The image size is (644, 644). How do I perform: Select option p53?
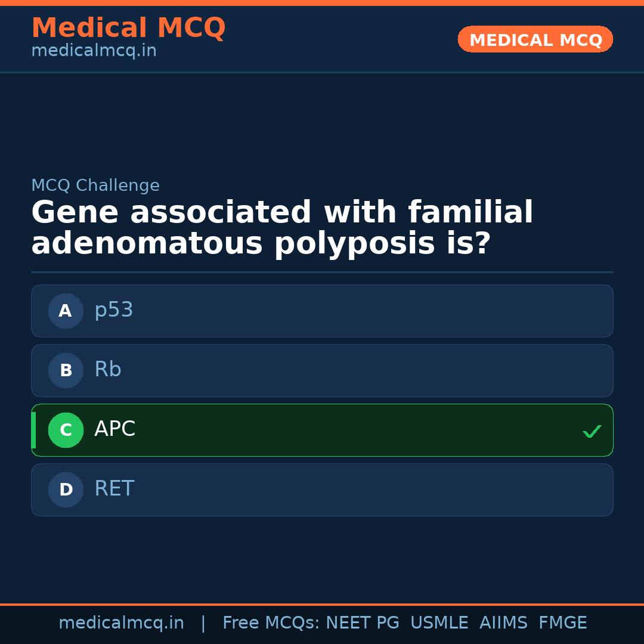(322, 311)
